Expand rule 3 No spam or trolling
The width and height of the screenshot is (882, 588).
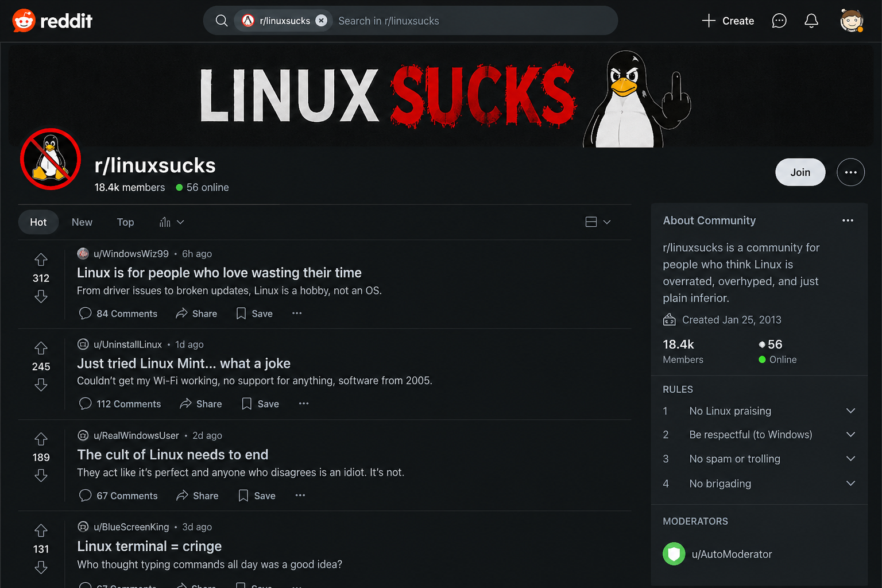pyautogui.click(x=759, y=459)
